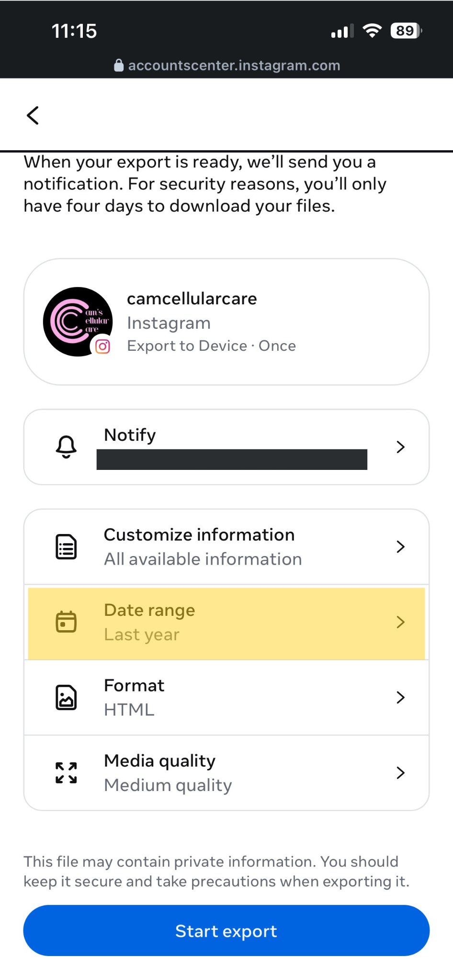This screenshot has height=980, width=453.
Task: Select the Date range Last year option
Action: [226, 623]
